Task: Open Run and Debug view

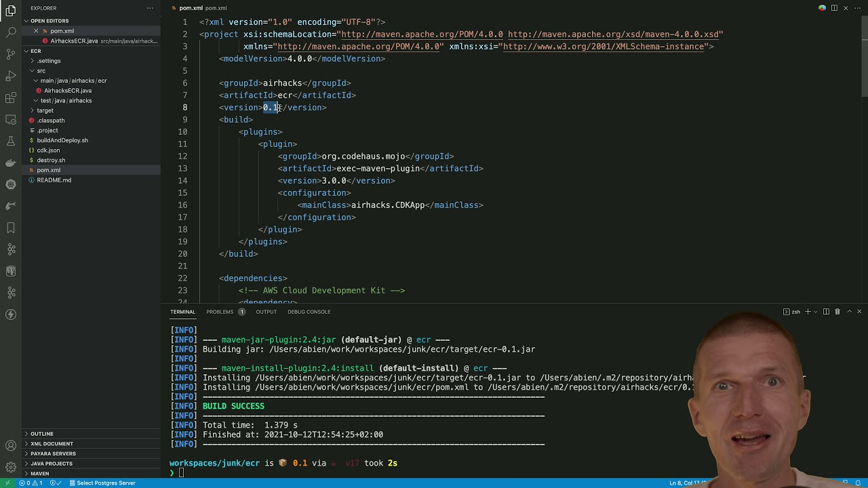Action: click(x=11, y=76)
